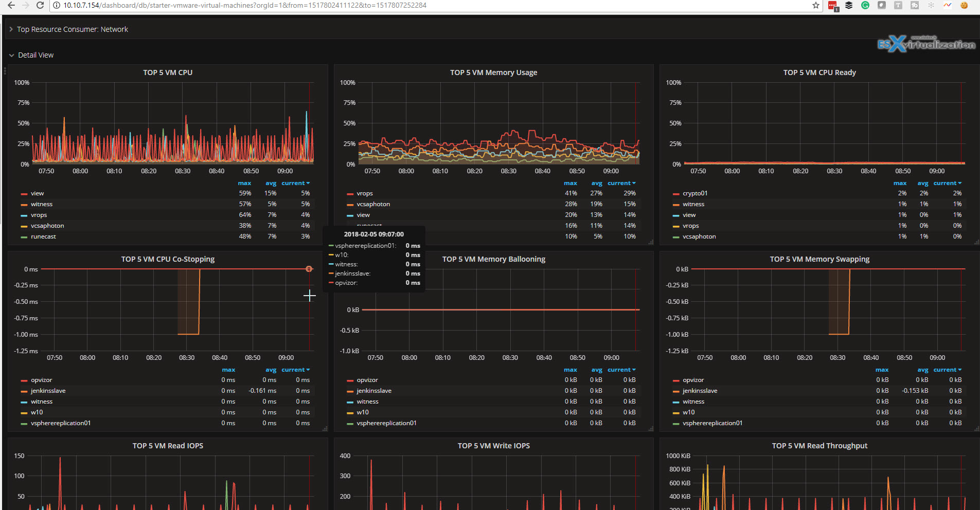Open the Buffer stacked-layers extension icon
The height and width of the screenshot is (510, 980).
[x=849, y=5]
